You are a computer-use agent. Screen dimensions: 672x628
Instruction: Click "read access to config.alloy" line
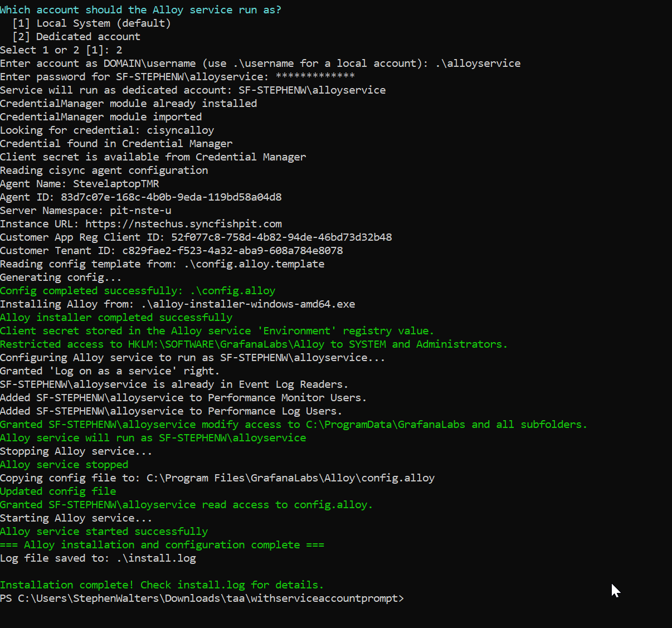(187, 505)
